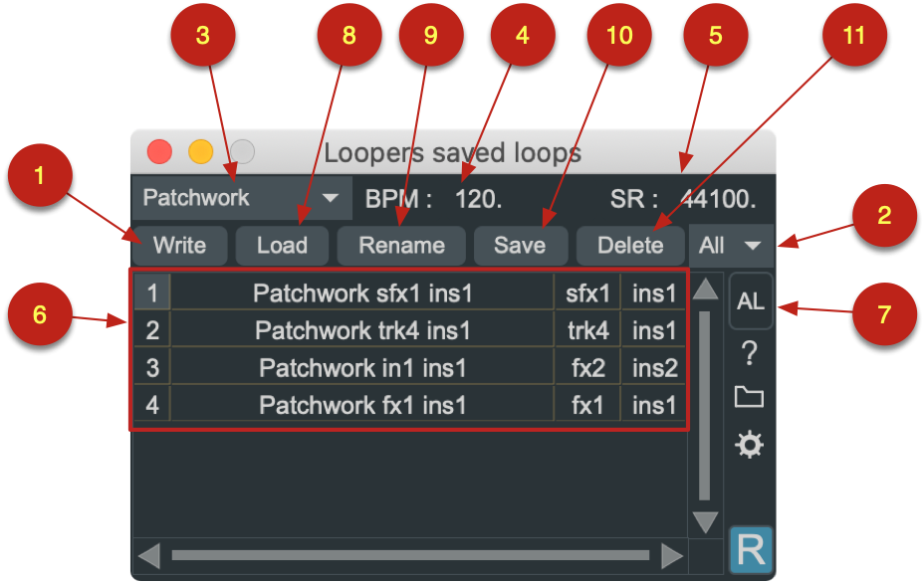This screenshot has width=924, height=583.
Task: Select the Patchwork sfx1 ins1 loop
Action: pyautogui.click(x=362, y=292)
